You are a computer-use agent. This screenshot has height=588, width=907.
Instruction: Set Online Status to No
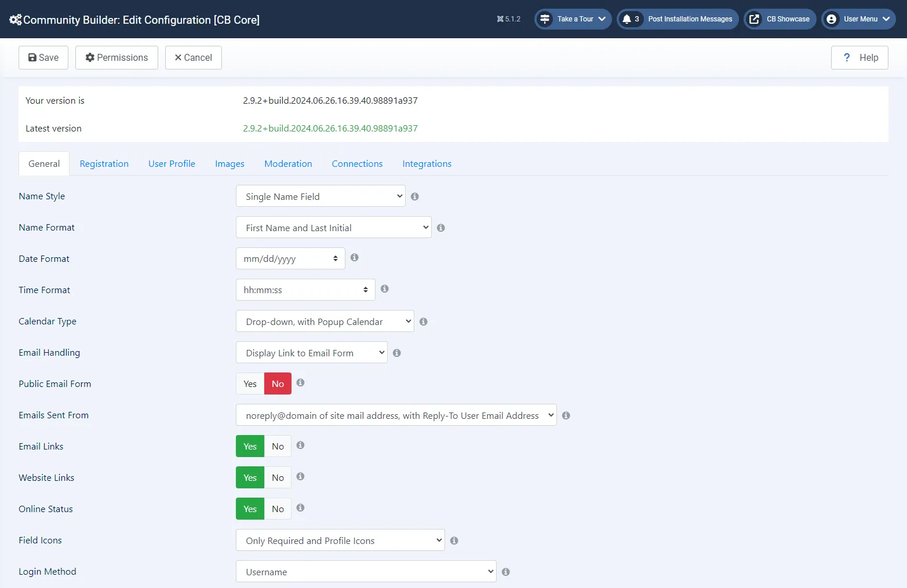coord(278,509)
